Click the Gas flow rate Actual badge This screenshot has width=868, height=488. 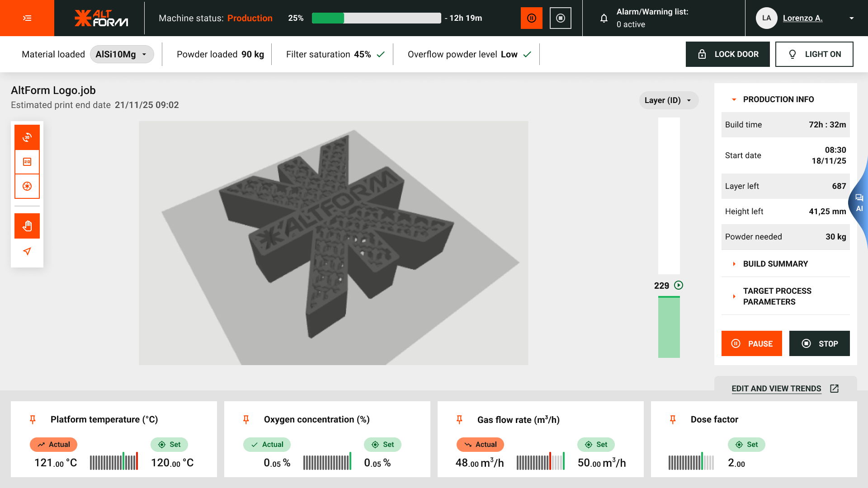click(x=480, y=445)
